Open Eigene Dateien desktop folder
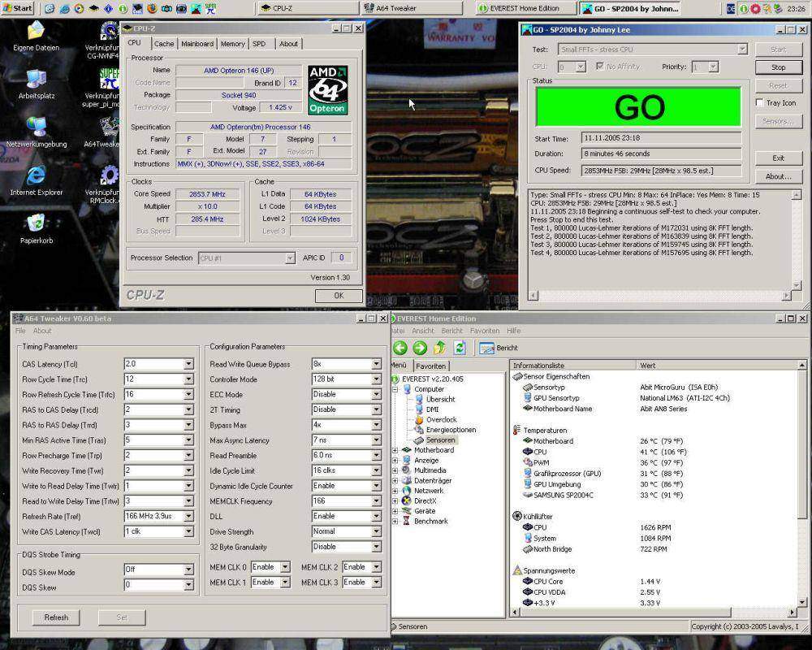 [x=36, y=35]
